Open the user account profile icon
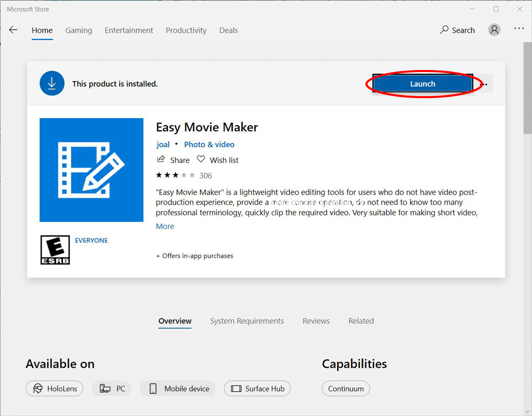 [494, 30]
